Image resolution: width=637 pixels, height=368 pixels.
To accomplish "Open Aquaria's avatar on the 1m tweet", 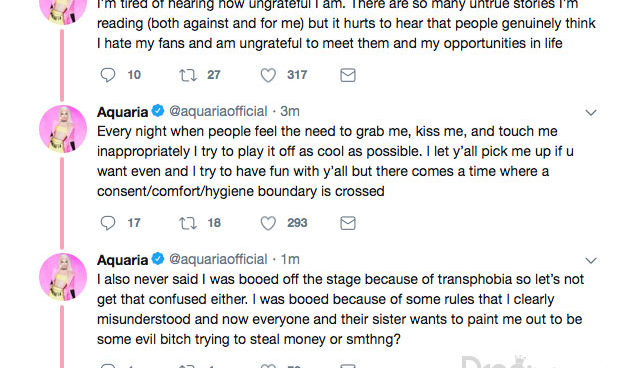I will (x=63, y=277).
